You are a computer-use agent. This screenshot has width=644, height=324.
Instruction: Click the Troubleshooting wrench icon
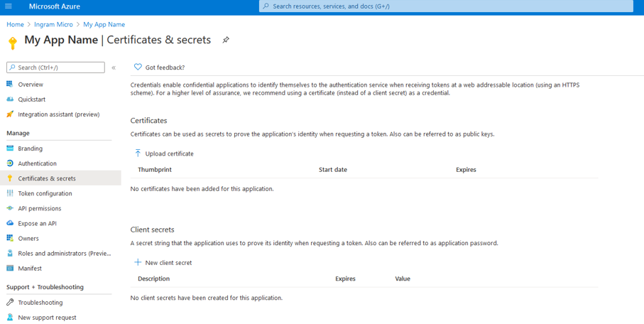[10, 302]
